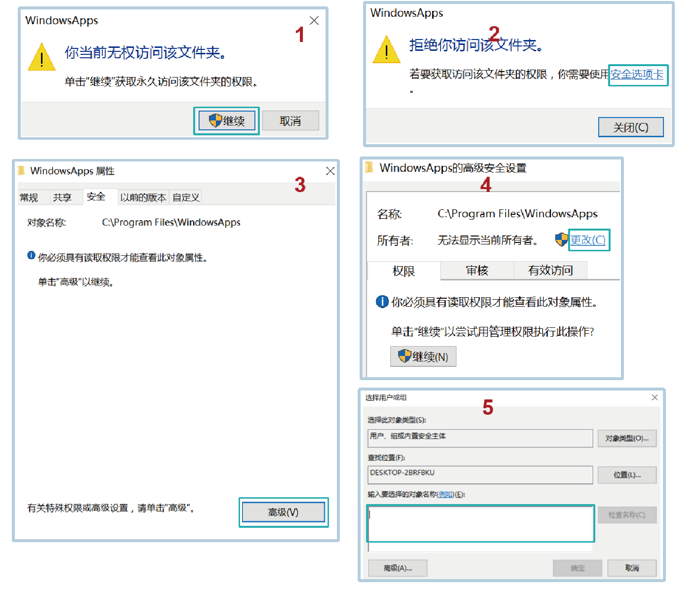Click 关闭(C) button in denied dialog
700x591 pixels.
pyautogui.click(x=630, y=127)
